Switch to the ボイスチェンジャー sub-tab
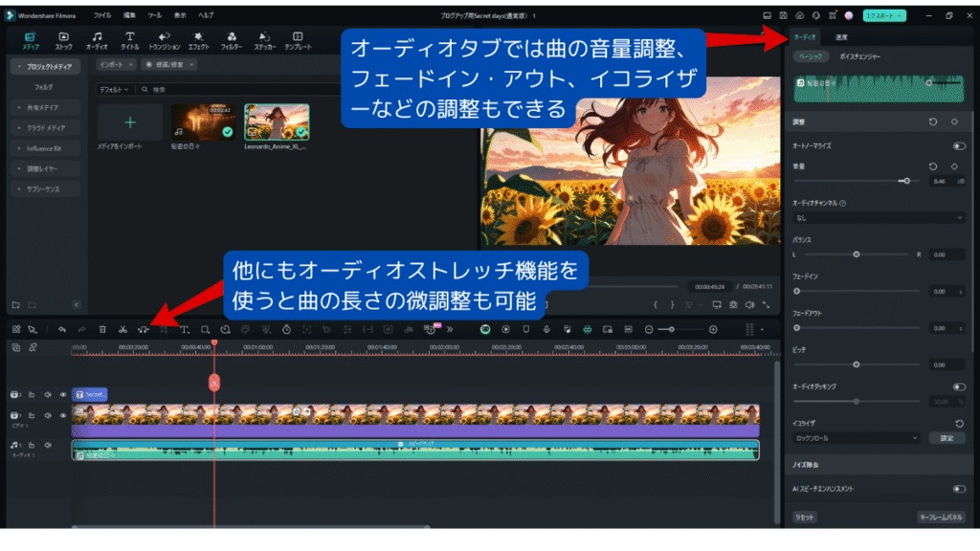Image resolution: width=980 pixels, height=551 pixels. coord(860,56)
